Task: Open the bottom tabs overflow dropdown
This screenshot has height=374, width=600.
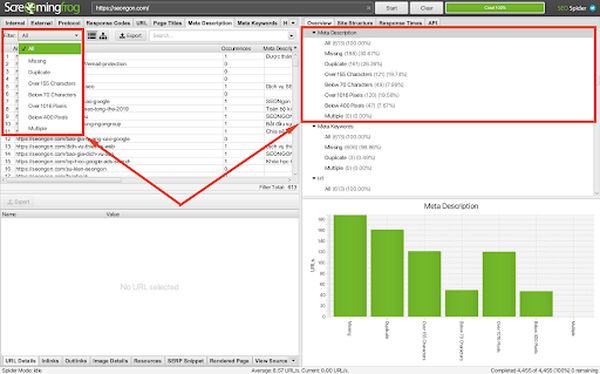Action: click(293, 361)
